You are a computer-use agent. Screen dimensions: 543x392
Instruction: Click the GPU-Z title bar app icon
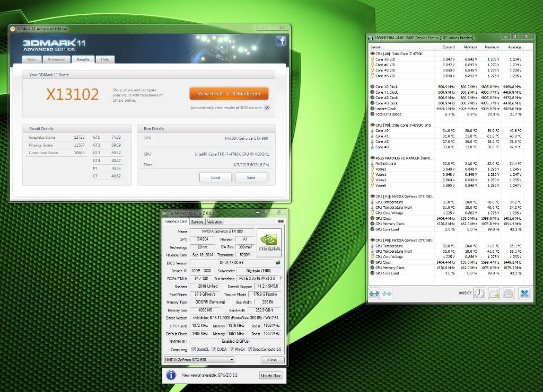pos(165,213)
